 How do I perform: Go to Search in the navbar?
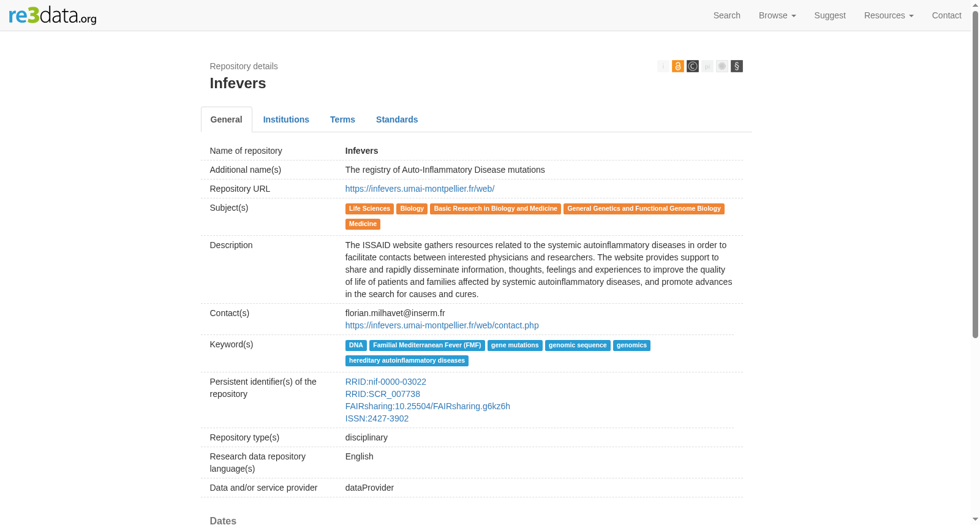click(x=727, y=15)
